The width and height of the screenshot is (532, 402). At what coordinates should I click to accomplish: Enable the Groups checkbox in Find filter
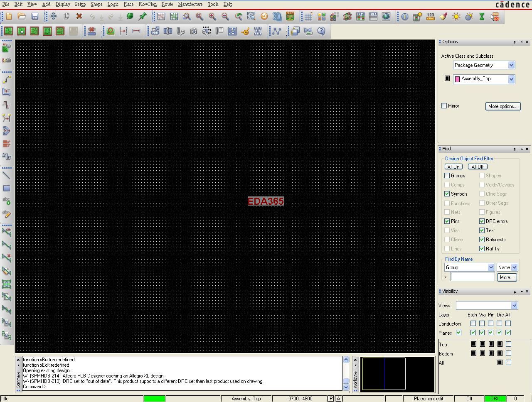pyautogui.click(x=447, y=176)
